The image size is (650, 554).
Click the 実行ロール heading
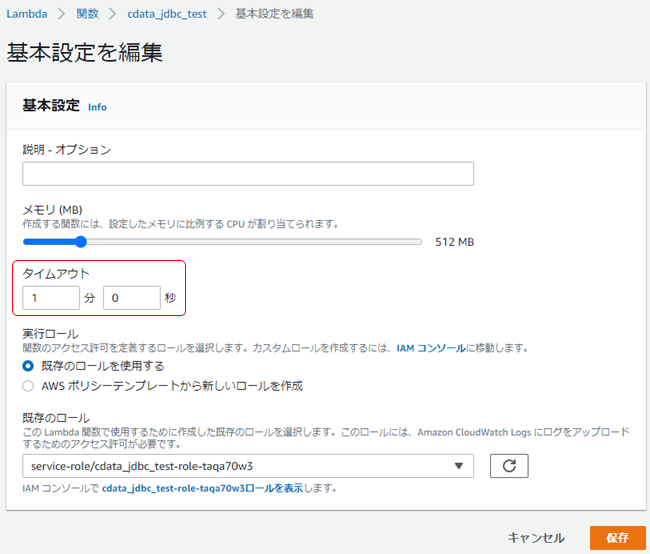point(50,334)
